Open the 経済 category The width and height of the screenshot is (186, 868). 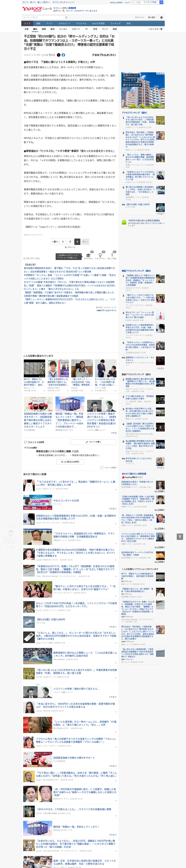point(52,29)
